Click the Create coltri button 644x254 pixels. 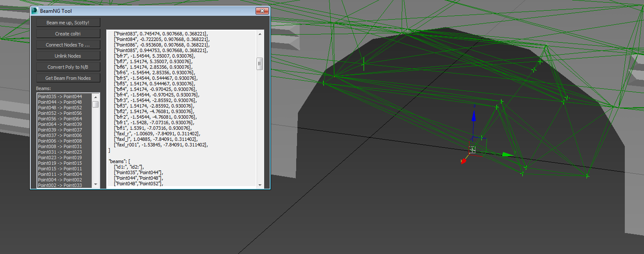click(68, 33)
